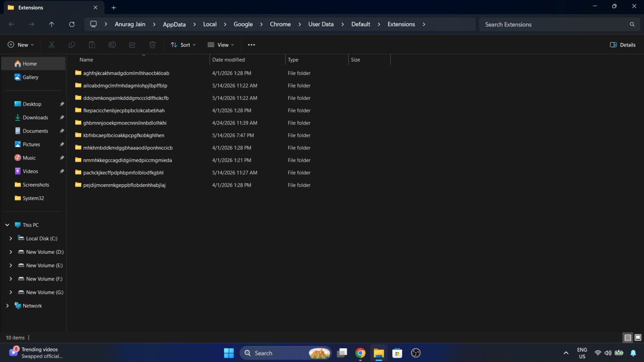Click the User Data breadcrumb
Screen dimensions: 644x362
(321, 24)
